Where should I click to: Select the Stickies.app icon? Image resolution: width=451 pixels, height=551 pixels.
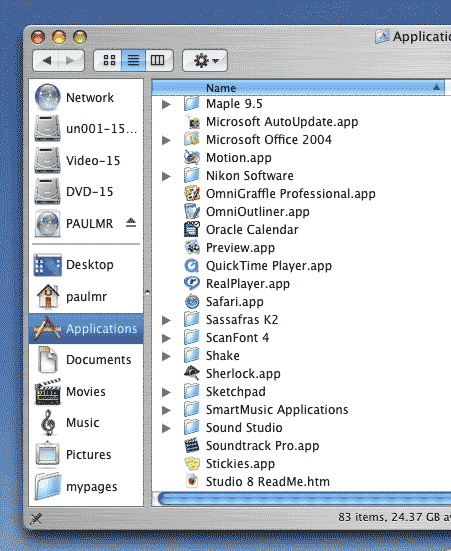coord(192,464)
